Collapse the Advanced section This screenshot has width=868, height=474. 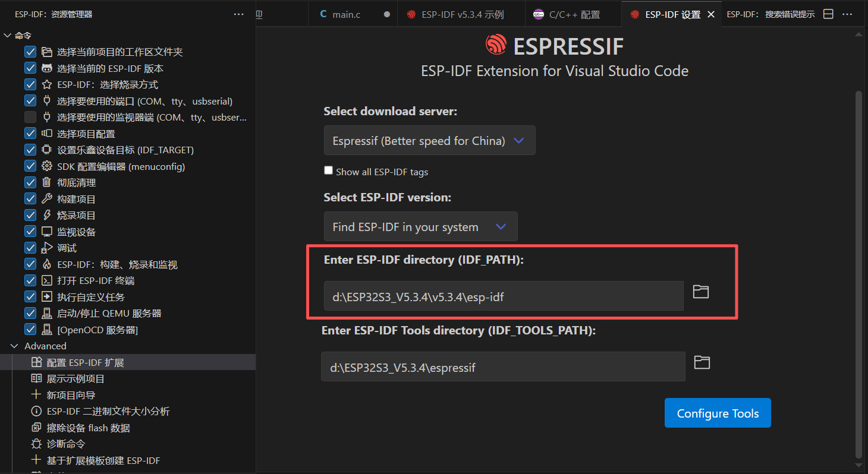pyautogui.click(x=14, y=346)
